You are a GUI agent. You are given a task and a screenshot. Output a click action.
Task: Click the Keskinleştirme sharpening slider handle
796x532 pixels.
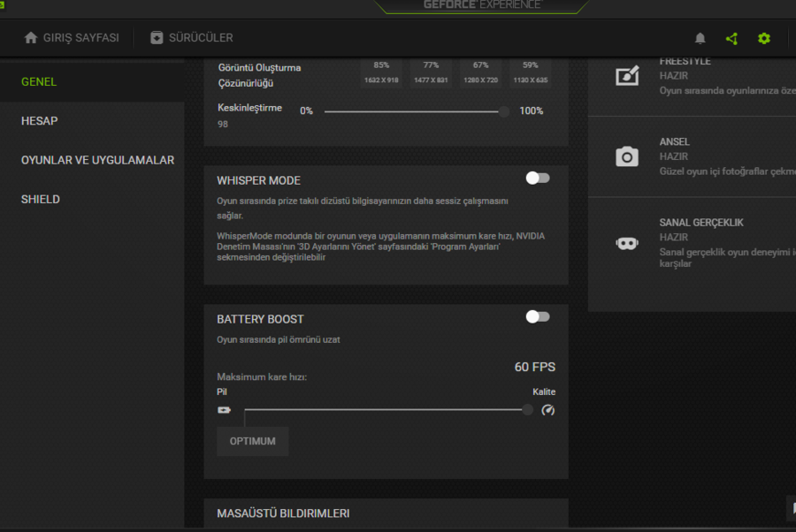503,111
